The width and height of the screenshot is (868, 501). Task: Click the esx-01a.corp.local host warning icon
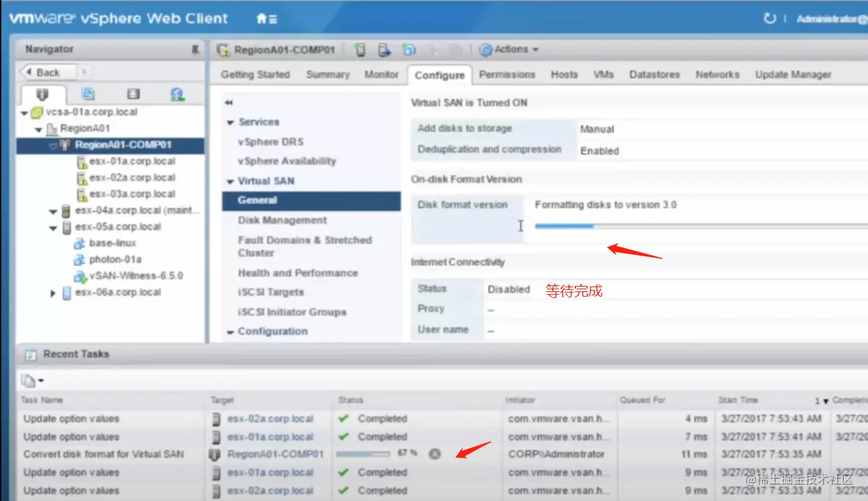(82, 162)
